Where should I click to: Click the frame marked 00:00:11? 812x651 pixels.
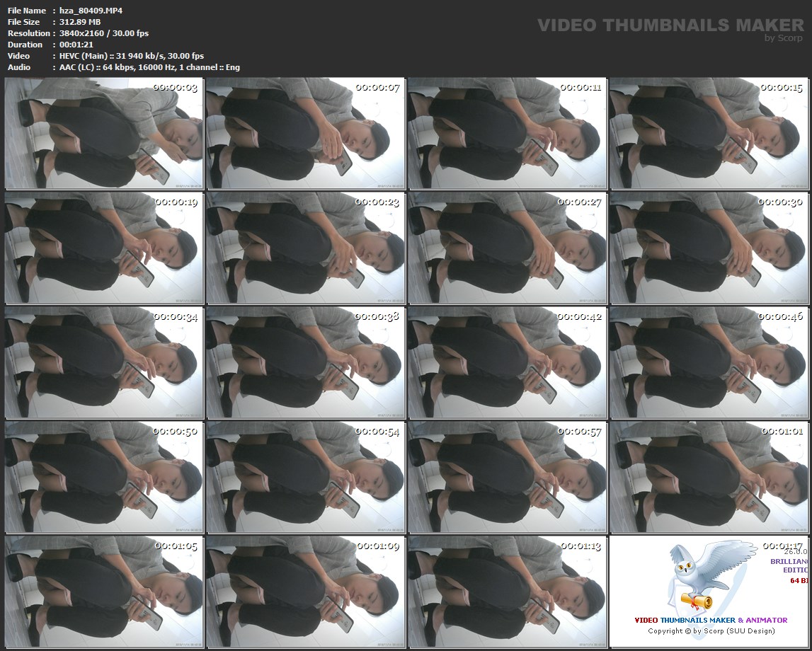[x=507, y=133]
